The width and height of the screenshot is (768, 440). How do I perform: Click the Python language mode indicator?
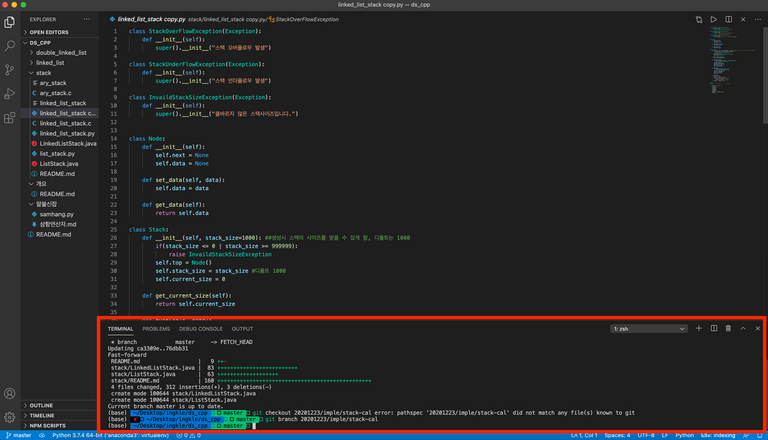tap(685, 435)
